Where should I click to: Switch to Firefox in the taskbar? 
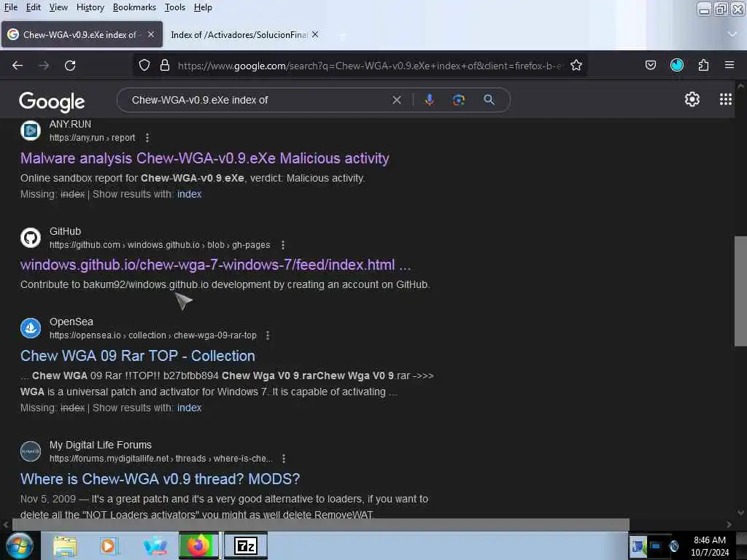199,545
